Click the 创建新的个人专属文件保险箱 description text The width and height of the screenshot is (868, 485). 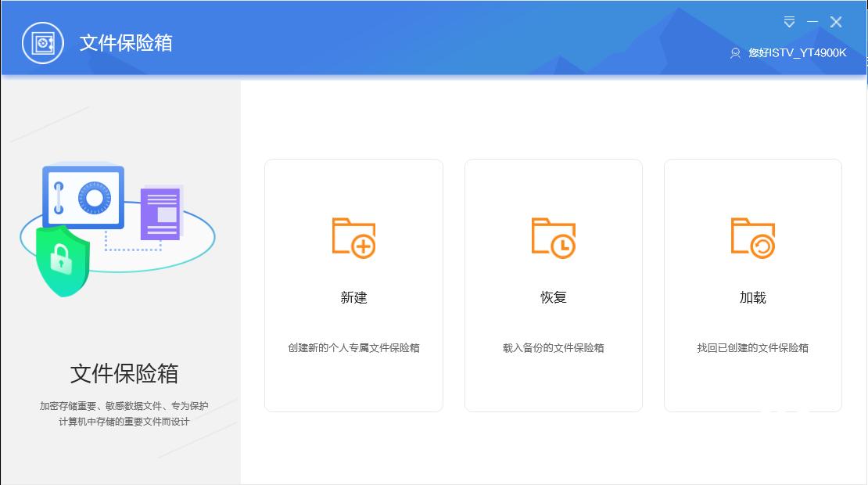[353, 347]
